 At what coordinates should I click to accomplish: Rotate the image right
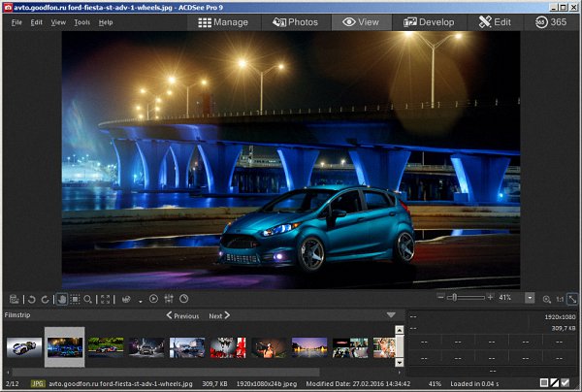(x=44, y=299)
